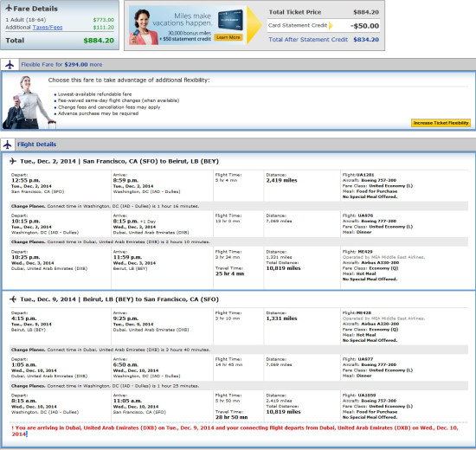Click the adult fare amount $773.00
This screenshot has width=476, height=450.
(x=104, y=20)
